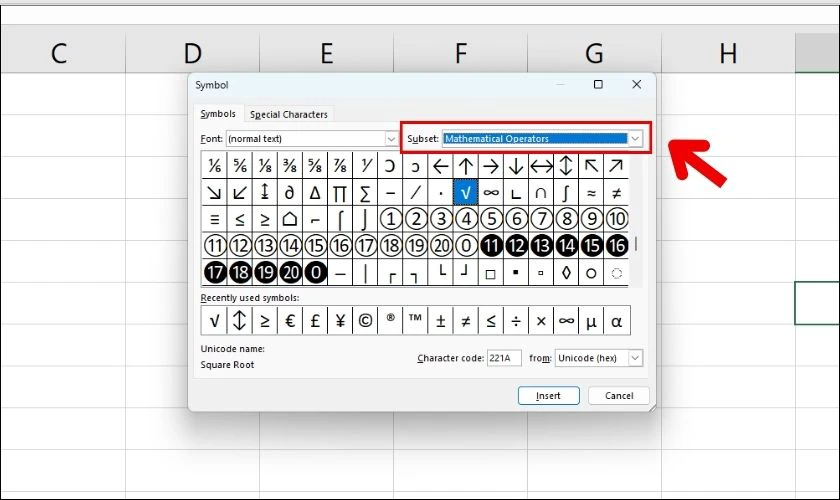
Task: Click the symbol grid scrollbar thumb
Action: (x=636, y=244)
